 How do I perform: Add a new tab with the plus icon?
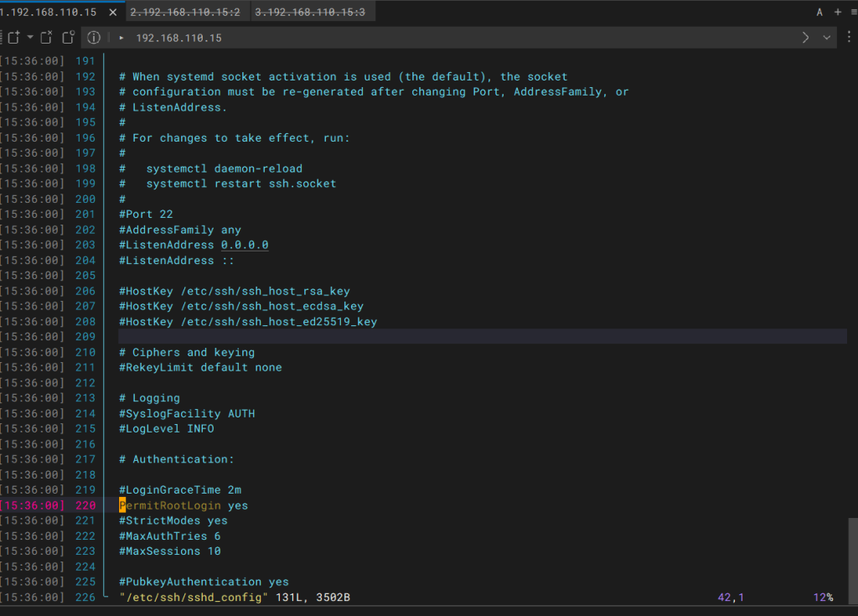click(x=837, y=12)
